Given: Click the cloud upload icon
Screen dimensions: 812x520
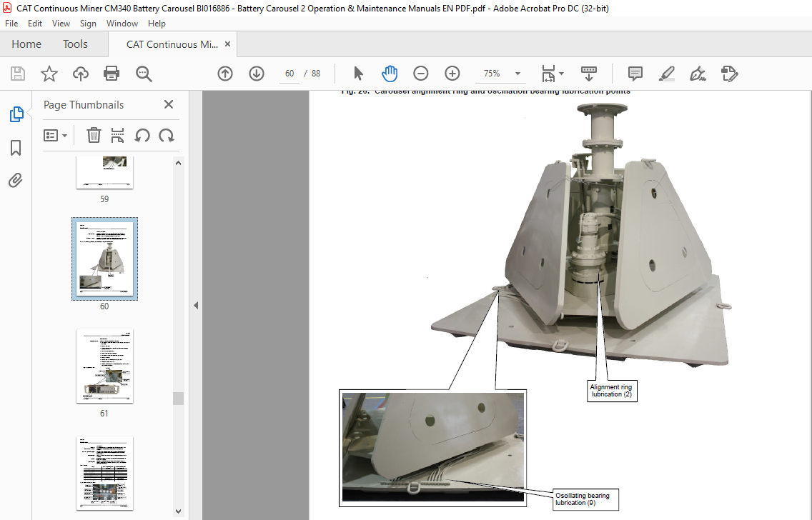Looking at the screenshot, I should click(80, 74).
